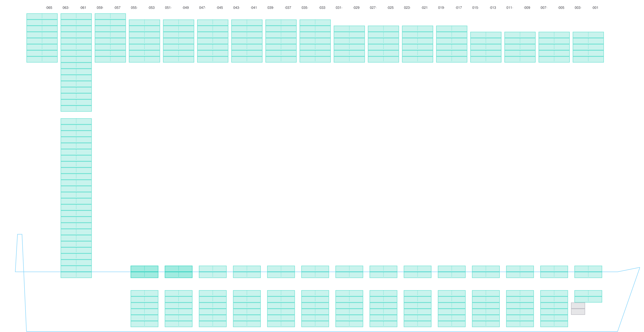Select the ship funnel outline at the stern

tap(20, 253)
